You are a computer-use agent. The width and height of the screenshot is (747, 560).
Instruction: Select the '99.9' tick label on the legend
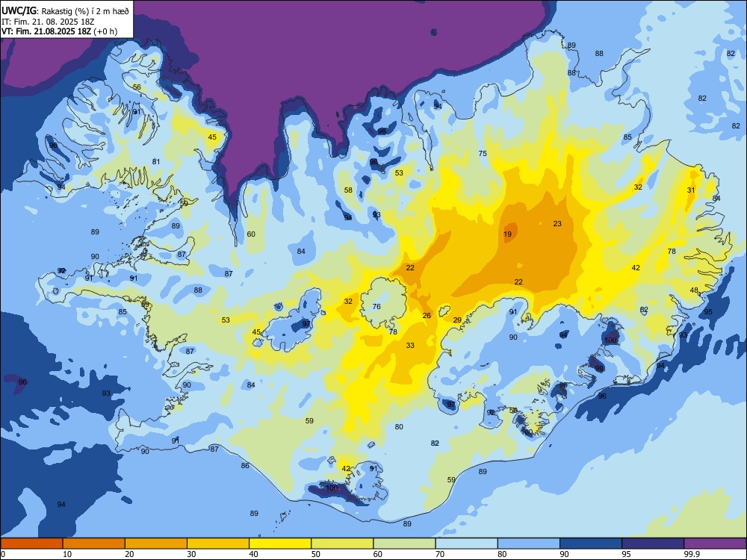(x=692, y=554)
